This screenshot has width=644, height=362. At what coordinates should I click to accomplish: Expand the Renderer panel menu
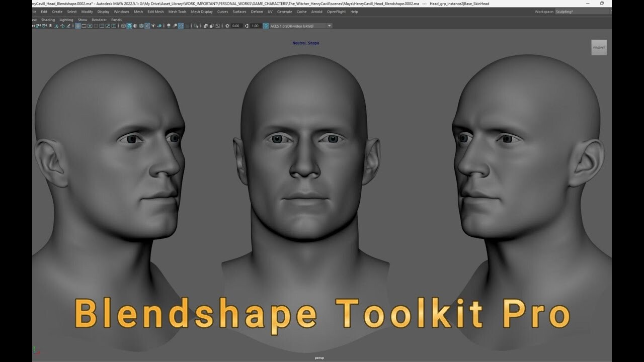click(x=99, y=20)
